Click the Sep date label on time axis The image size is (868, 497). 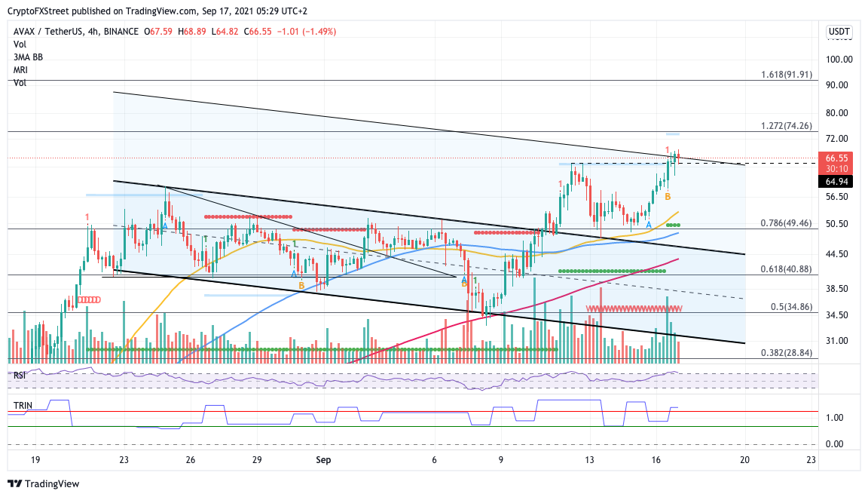(323, 460)
